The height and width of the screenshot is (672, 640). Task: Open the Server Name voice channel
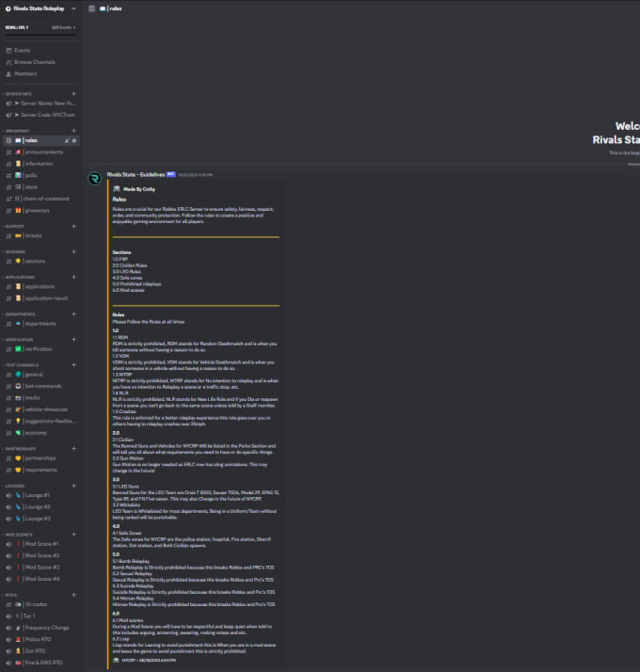point(40,104)
